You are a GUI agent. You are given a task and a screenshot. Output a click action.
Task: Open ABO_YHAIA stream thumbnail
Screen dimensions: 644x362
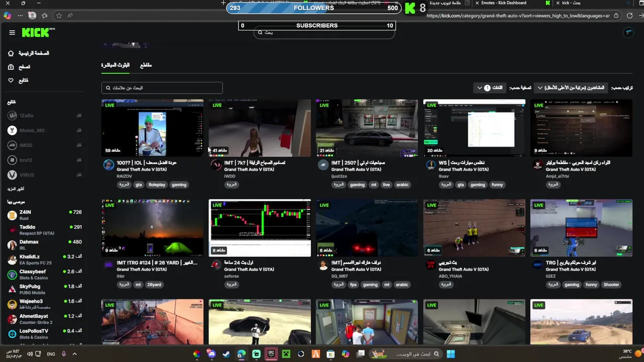[x=474, y=228]
